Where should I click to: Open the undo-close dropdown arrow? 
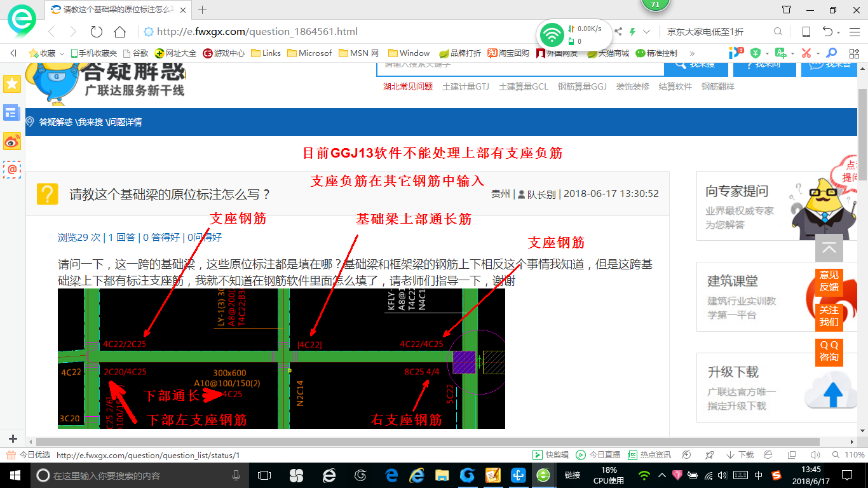(x=839, y=32)
